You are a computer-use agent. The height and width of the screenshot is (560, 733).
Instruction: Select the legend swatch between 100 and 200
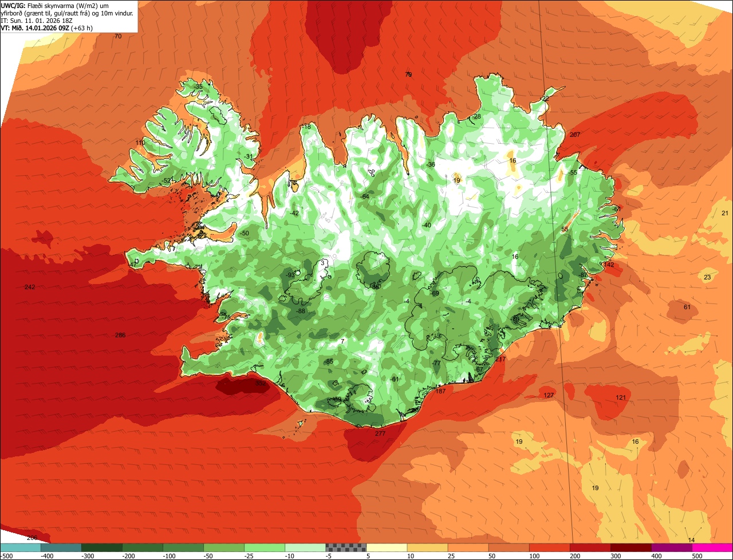click(x=549, y=547)
